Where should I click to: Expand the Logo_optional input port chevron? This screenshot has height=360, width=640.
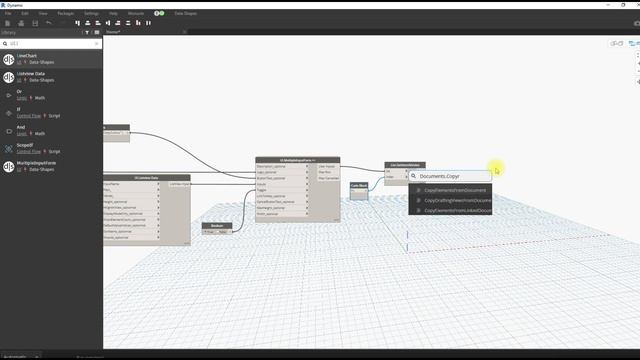(x=307, y=172)
